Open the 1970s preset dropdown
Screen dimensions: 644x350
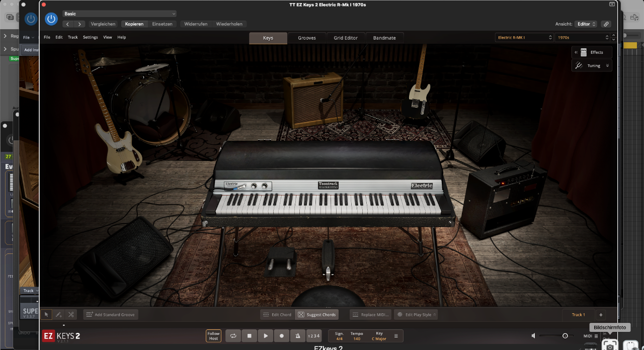(x=582, y=38)
